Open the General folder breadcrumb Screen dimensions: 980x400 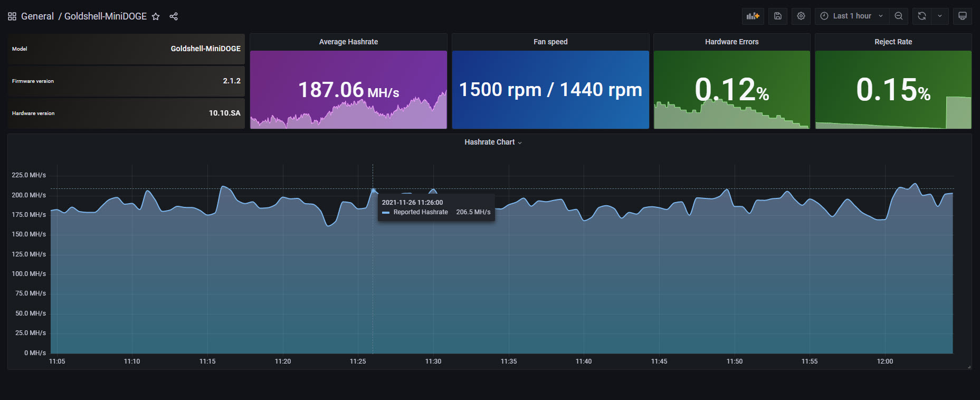[37, 16]
